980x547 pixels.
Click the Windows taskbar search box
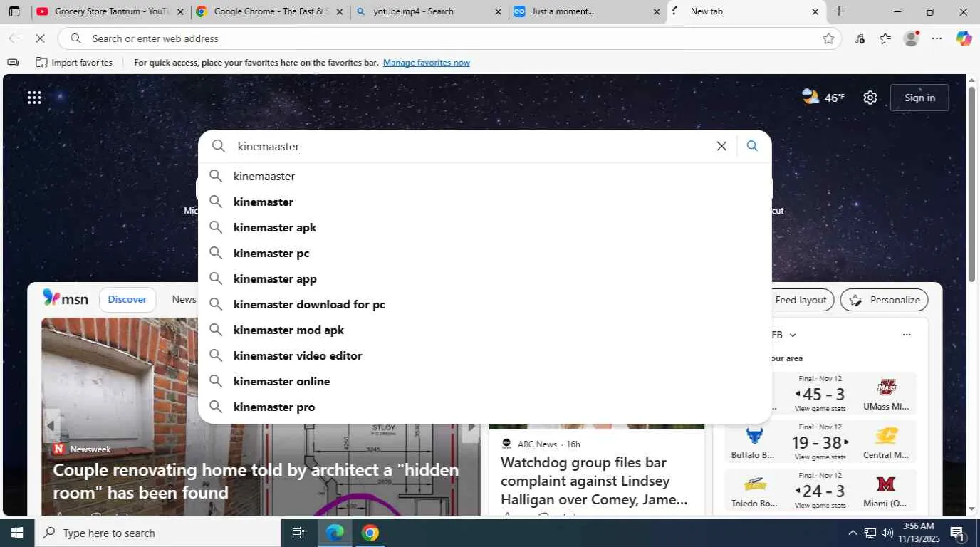click(157, 533)
